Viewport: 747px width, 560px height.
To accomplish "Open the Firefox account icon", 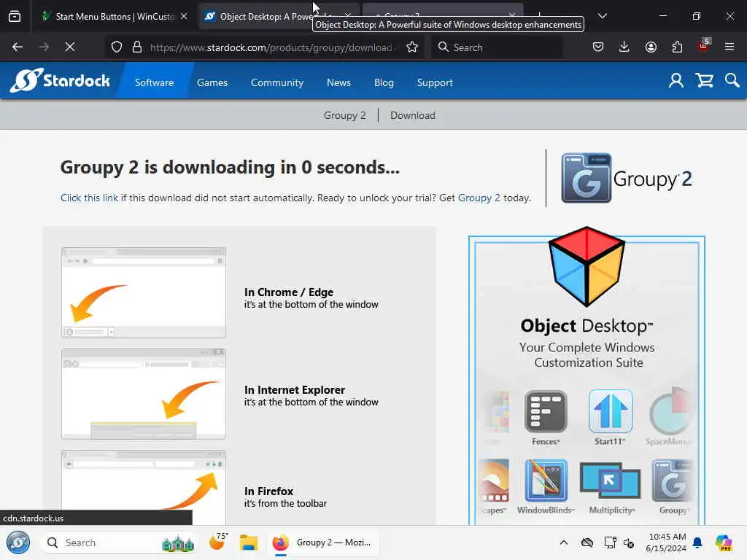I will 651,47.
